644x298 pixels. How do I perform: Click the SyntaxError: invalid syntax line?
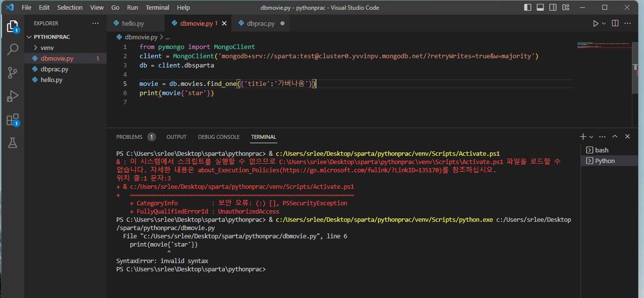pyautogui.click(x=162, y=261)
